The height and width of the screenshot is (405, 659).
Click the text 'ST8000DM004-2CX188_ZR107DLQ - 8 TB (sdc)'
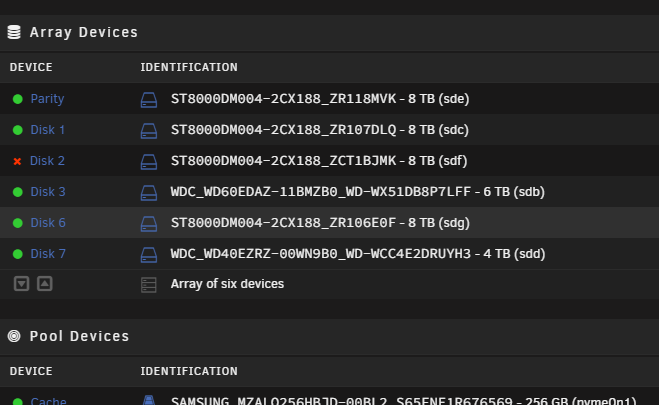pyautogui.click(x=319, y=130)
